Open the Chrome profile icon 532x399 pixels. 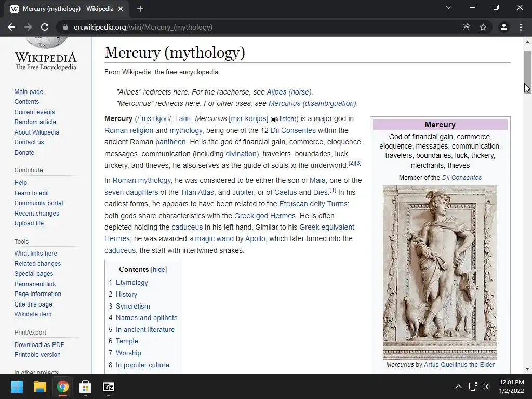[504, 27]
